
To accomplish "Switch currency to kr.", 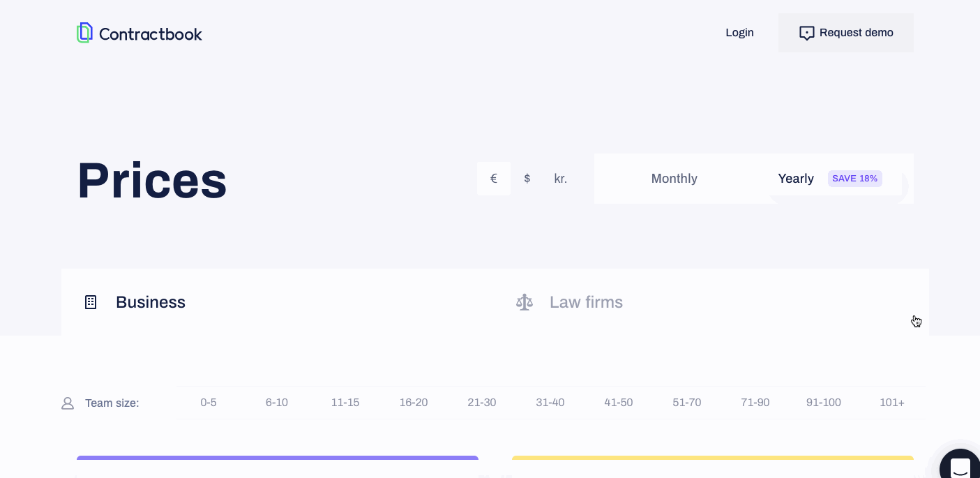I will (x=561, y=179).
